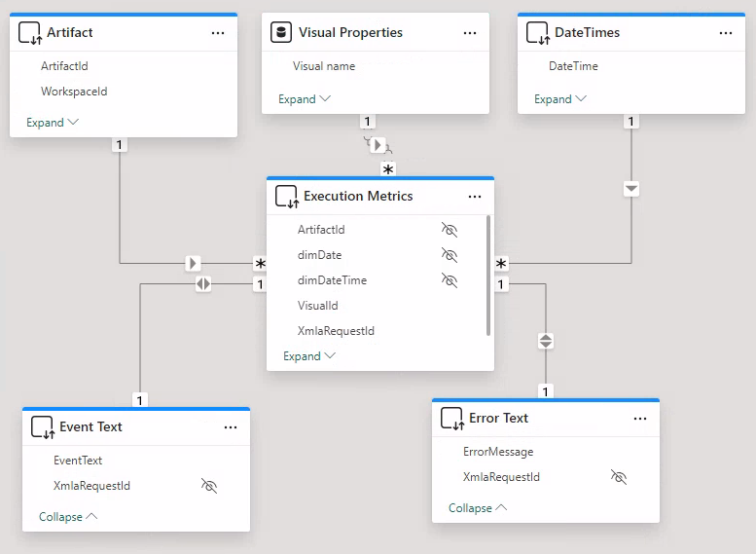Select the ErrorMessage field
The width and height of the screenshot is (756, 554).
coord(498,452)
